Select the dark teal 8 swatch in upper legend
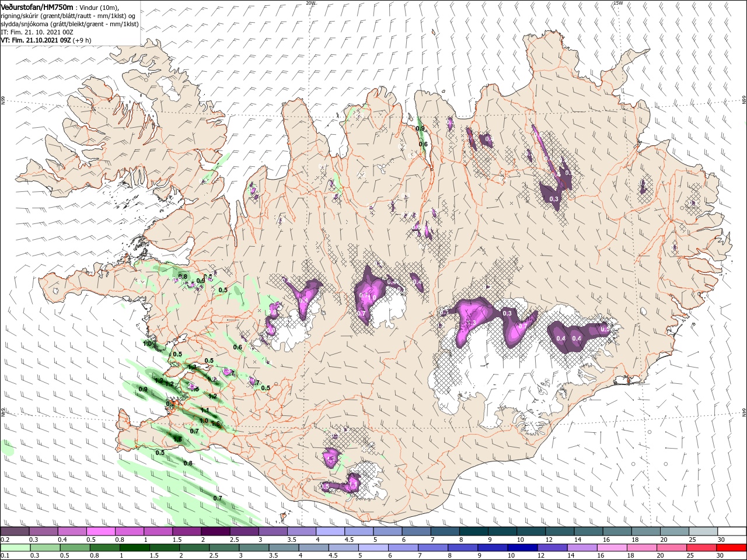 click(x=474, y=531)
